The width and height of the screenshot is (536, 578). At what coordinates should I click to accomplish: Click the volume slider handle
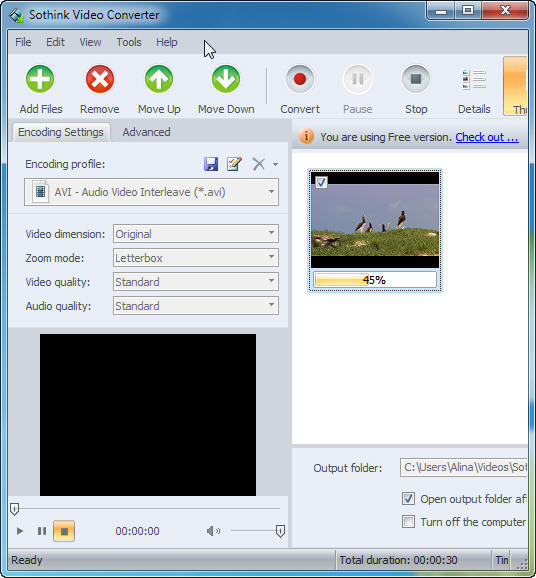(x=280, y=531)
